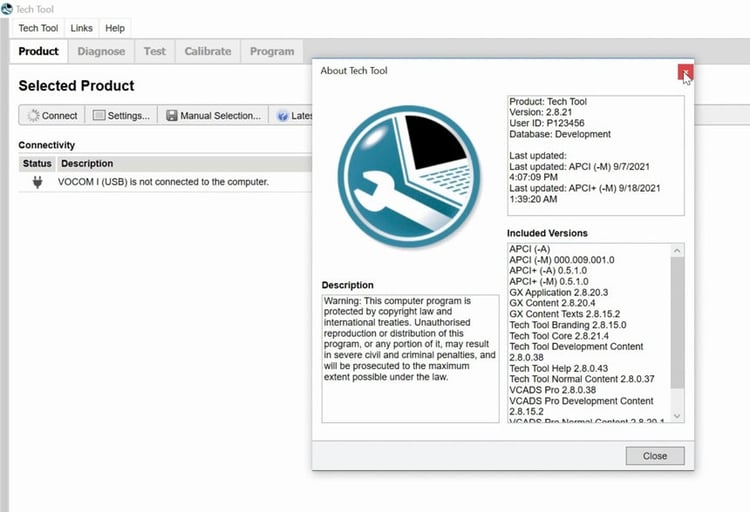Click the Connectivity section label
Viewport: 750px width, 512px height.
46,145
